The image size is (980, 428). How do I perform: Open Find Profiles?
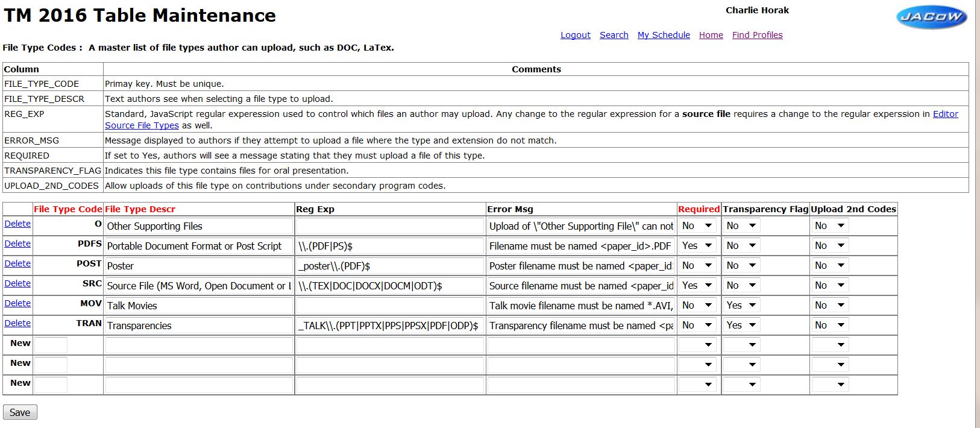[758, 35]
